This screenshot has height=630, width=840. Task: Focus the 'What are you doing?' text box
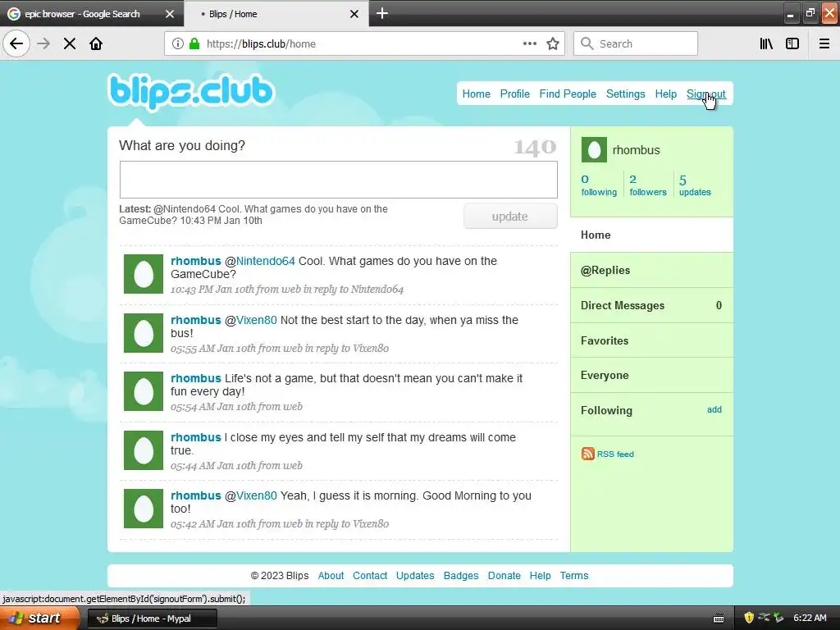339,180
